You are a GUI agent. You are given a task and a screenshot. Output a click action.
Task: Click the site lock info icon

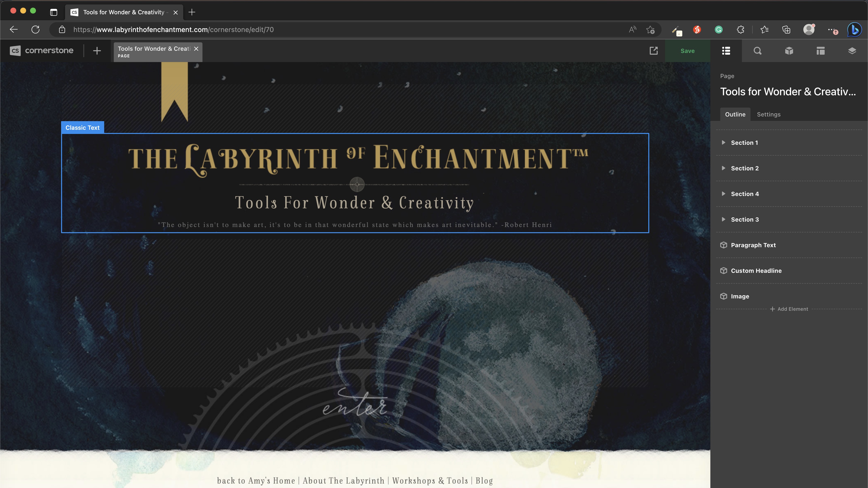[62, 30]
